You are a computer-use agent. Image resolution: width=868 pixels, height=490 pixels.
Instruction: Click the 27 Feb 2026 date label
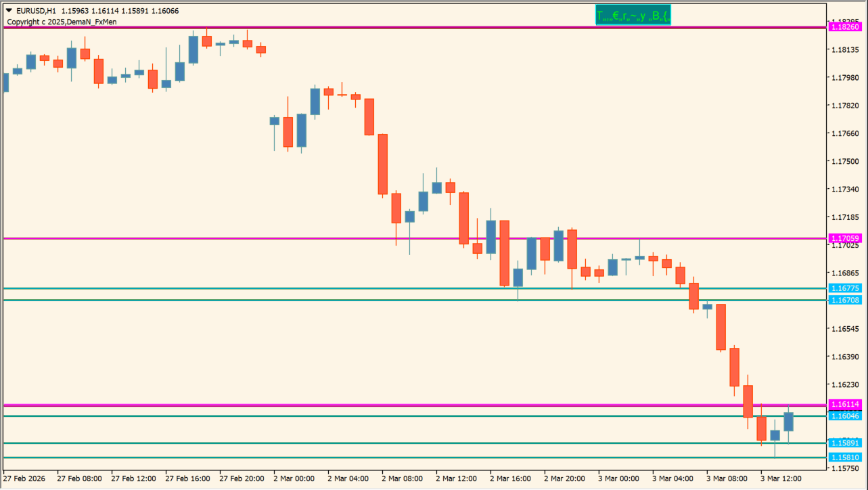[25, 478]
